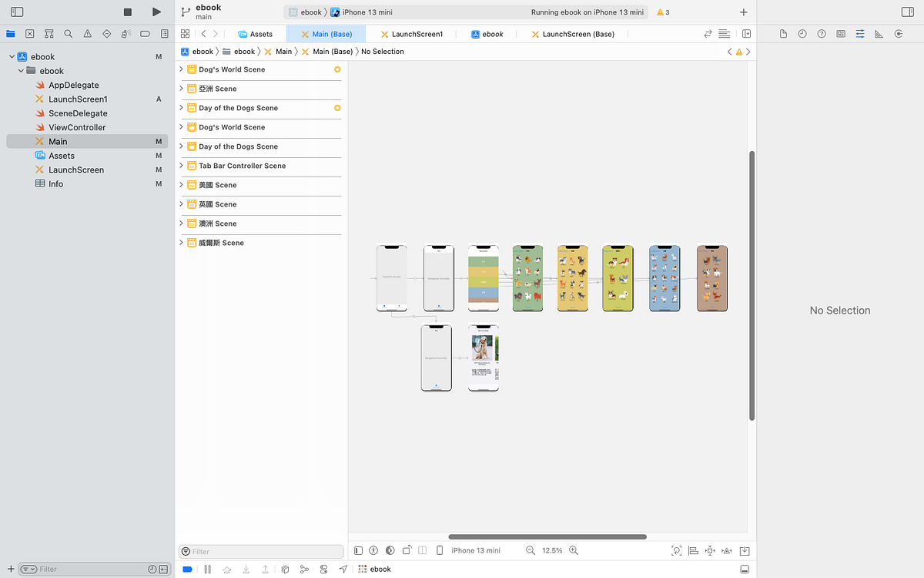Expand the Tab Bar Controller Scene
This screenshot has height=578, width=924.
point(181,166)
